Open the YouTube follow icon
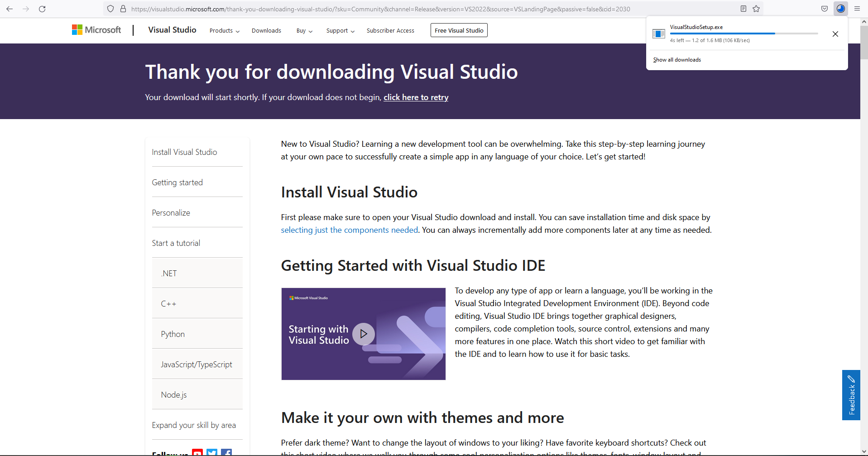 [x=197, y=452]
